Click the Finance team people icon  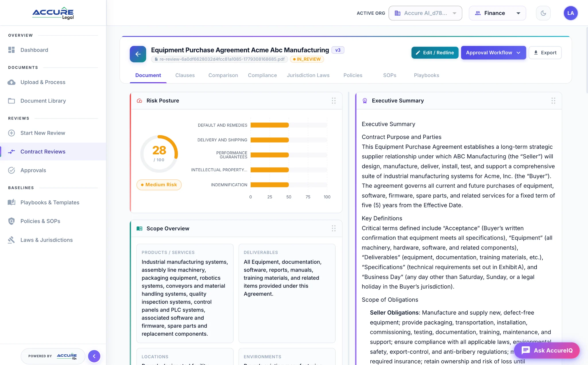[478, 13]
